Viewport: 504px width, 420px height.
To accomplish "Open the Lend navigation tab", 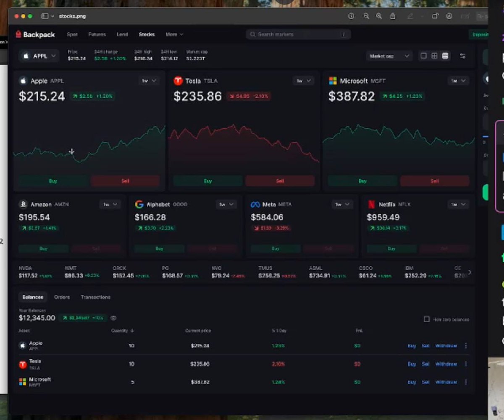I will [122, 34].
